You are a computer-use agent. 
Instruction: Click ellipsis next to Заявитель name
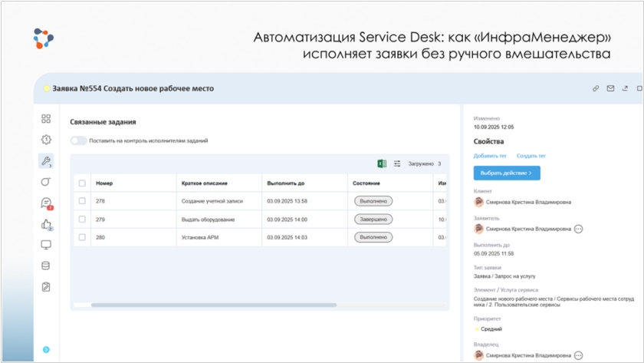(579, 229)
